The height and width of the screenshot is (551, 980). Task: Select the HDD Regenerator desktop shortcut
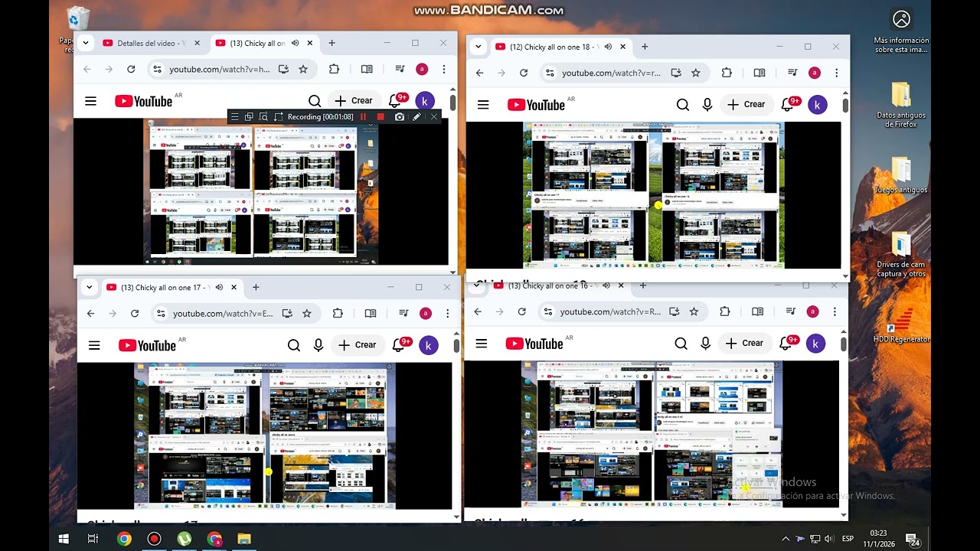[x=901, y=325]
